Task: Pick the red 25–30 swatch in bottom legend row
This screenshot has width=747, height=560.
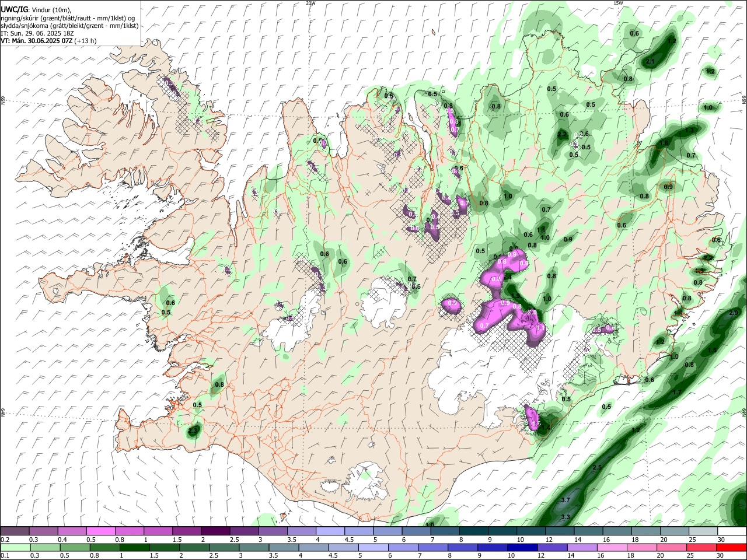Action: pyautogui.click(x=702, y=547)
